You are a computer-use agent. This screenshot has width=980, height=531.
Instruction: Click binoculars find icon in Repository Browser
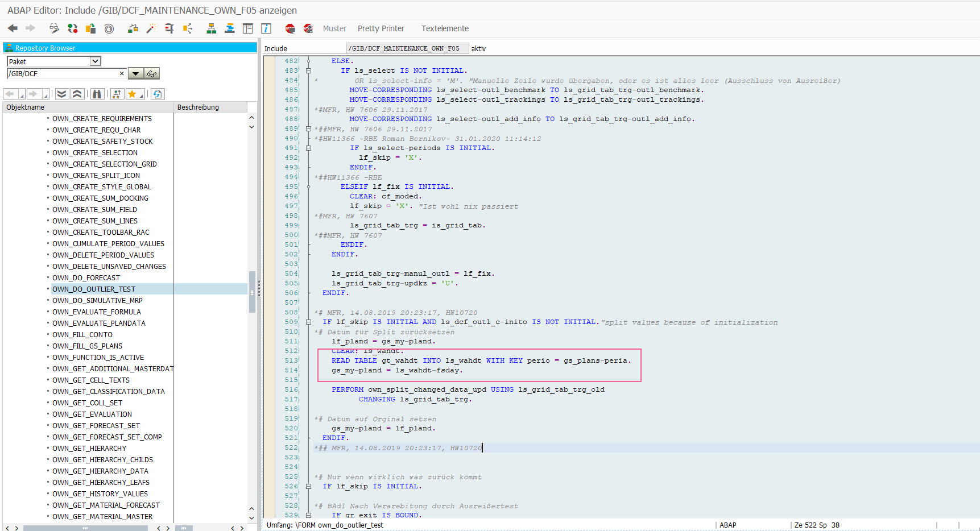[x=97, y=94]
